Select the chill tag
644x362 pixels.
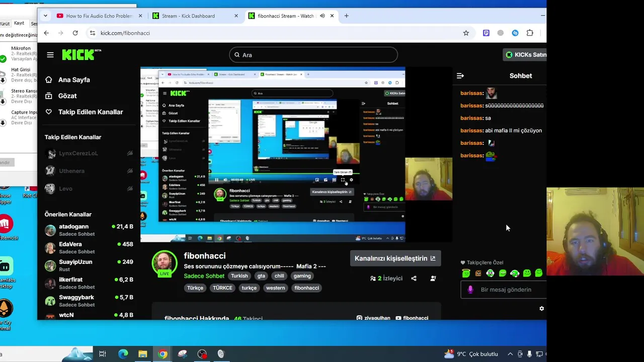(x=279, y=276)
